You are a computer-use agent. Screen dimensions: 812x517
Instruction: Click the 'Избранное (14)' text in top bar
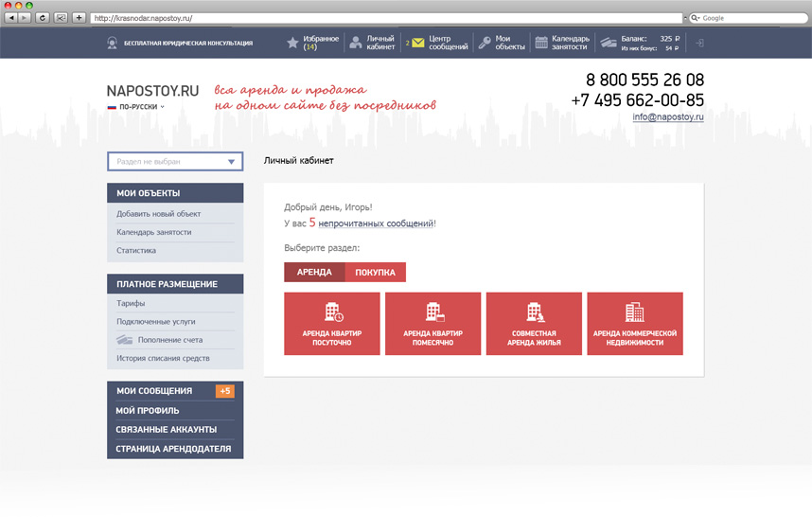pyautogui.click(x=321, y=43)
